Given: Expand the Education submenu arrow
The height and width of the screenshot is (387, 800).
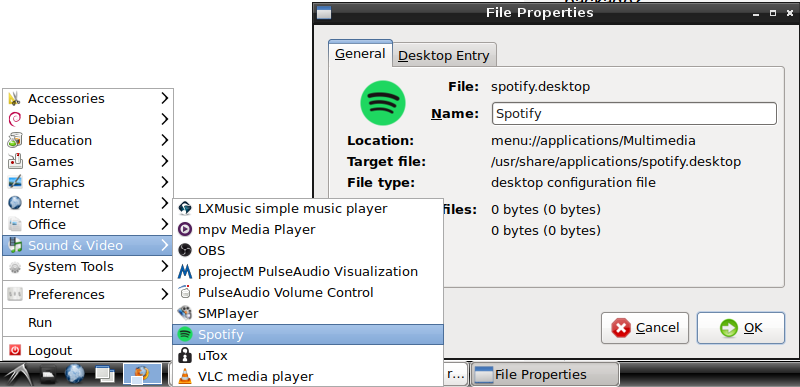Looking at the screenshot, I should 164,140.
